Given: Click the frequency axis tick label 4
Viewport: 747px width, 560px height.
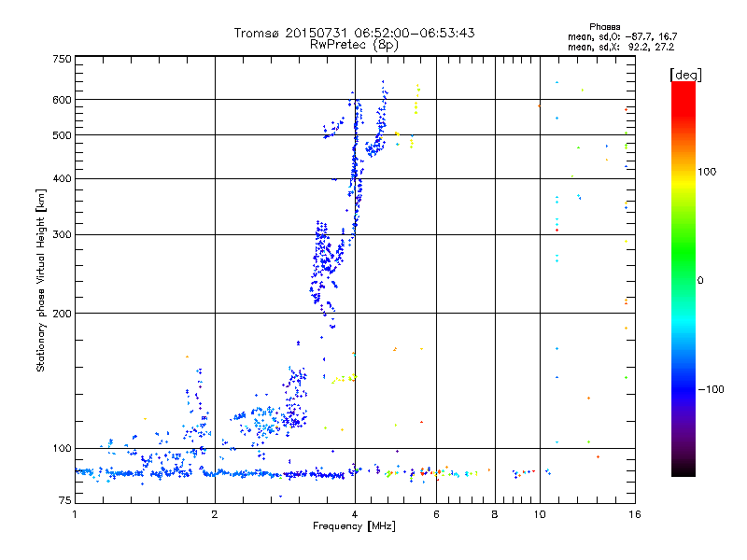Looking at the screenshot, I should (x=355, y=514).
